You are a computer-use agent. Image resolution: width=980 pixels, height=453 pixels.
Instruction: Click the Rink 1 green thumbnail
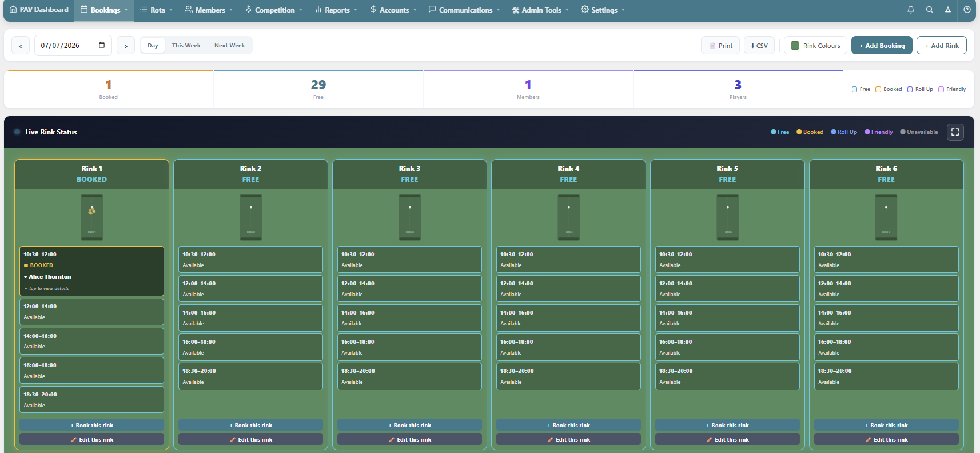pos(91,217)
